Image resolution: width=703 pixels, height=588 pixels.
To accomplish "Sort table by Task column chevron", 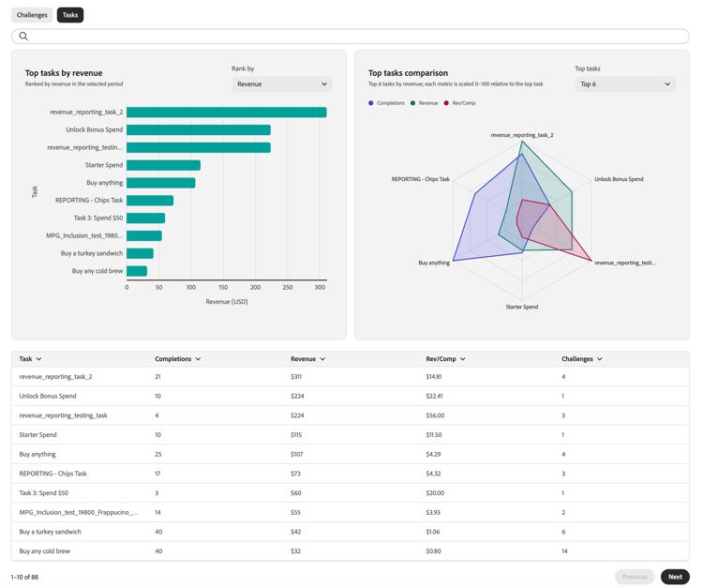I will click(x=39, y=359).
